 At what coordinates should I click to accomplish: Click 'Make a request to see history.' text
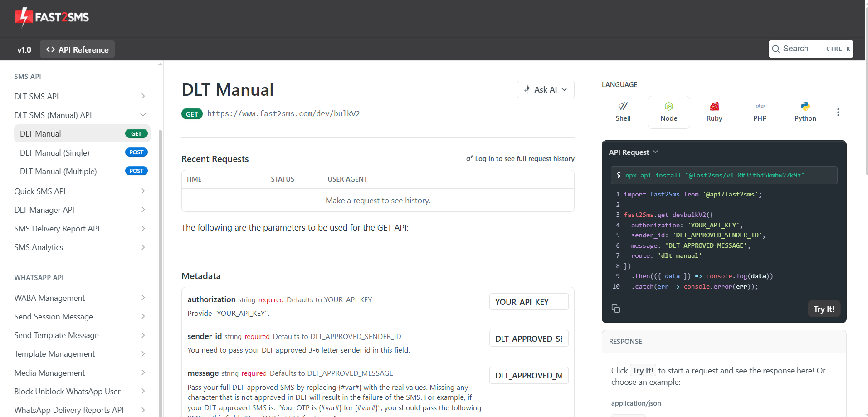click(378, 201)
